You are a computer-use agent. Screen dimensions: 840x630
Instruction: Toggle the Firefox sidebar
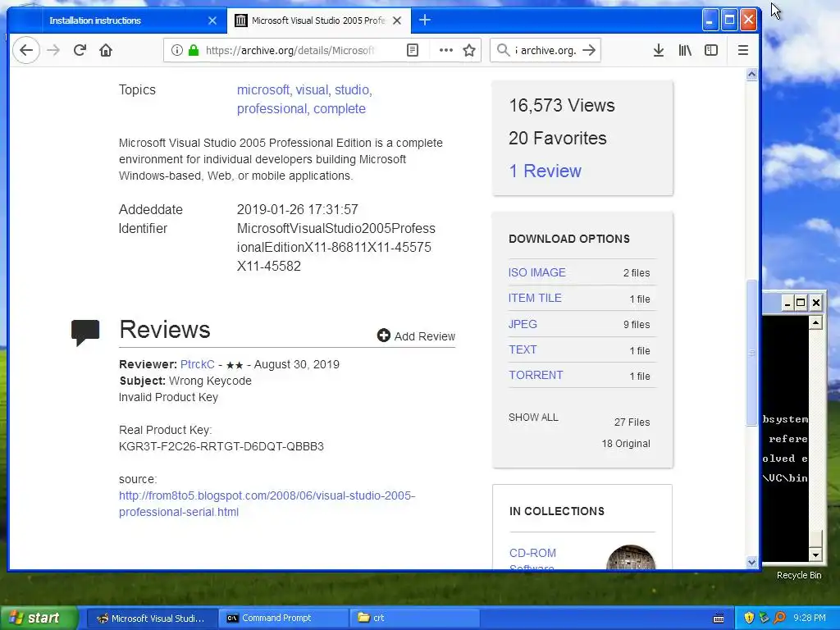coord(711,50)
